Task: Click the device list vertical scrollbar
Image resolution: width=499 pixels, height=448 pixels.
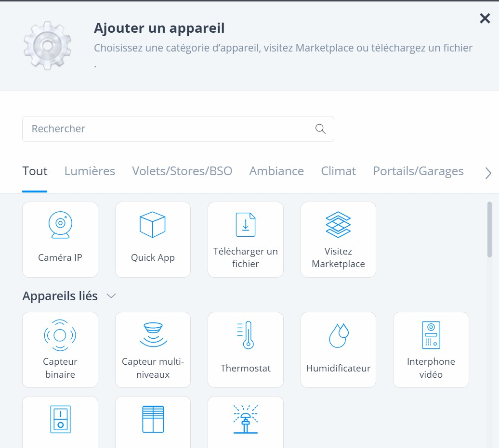Action: pyautogui.click(x=489, y=229)
